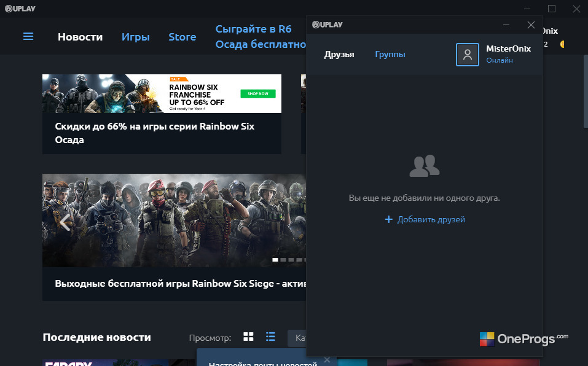588x366 pixels.
Task: Select the third carousel indicator dot
Action: point(291,260)
